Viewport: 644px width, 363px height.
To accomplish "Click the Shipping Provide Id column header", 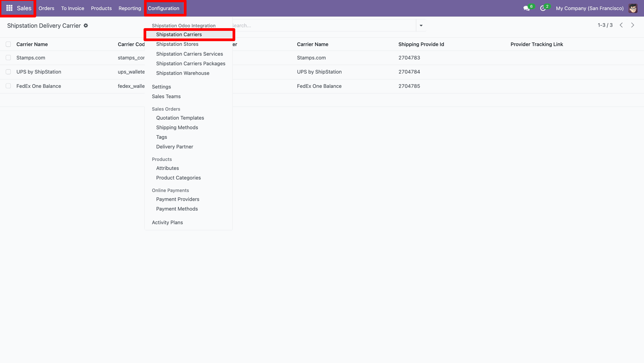I will (x=421, y=44).
